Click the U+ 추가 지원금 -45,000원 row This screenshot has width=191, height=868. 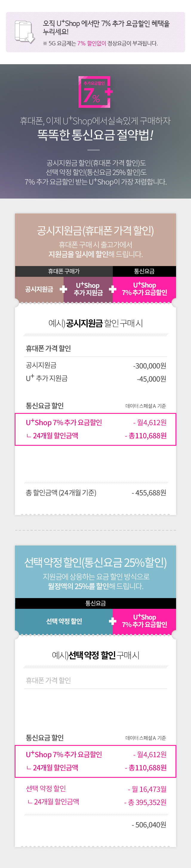(96, 379)
